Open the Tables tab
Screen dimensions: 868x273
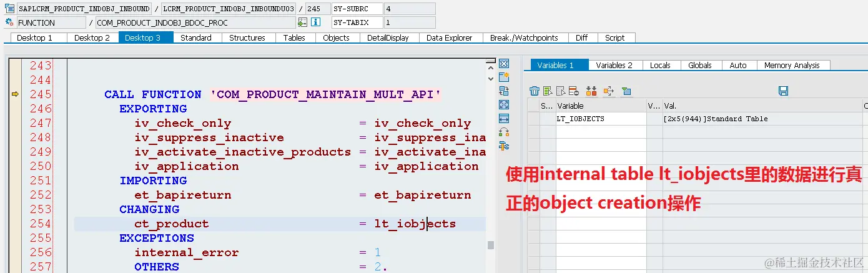click(x=294, y=37)
